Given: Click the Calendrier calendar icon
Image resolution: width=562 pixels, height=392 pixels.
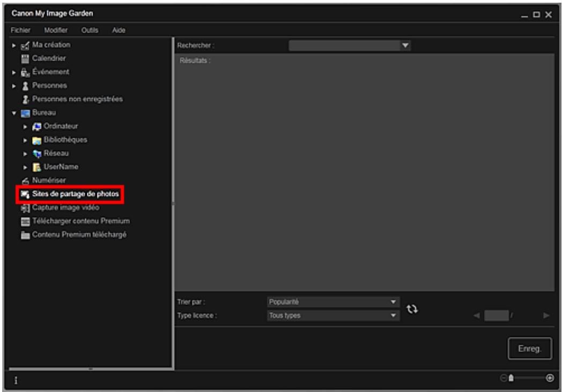Looking at the screenshot, I should point(24,58).
